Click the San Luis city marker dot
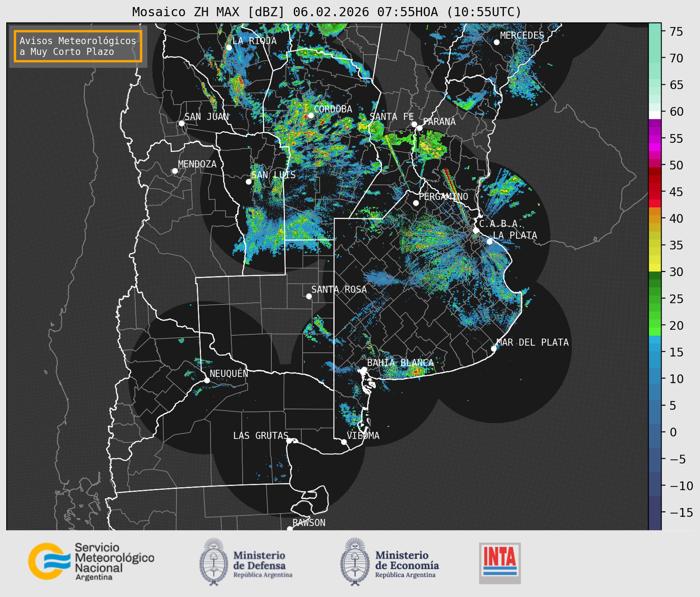This screenshot has height=597, width=700. point(249,182)
